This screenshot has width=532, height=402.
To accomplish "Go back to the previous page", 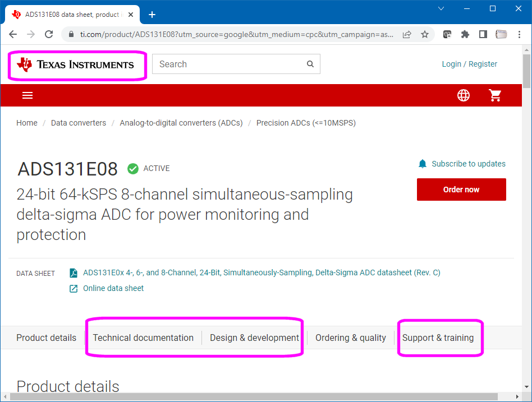I will pyautogui.click(x=13, y=34).
